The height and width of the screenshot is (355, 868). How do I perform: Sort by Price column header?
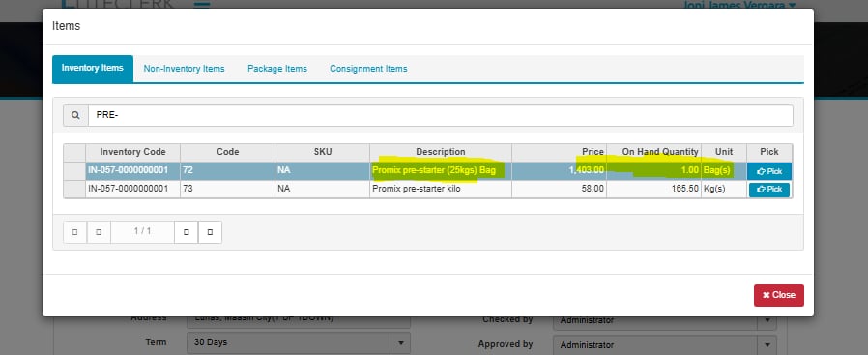pyautogui.click(x=559, y=152)
